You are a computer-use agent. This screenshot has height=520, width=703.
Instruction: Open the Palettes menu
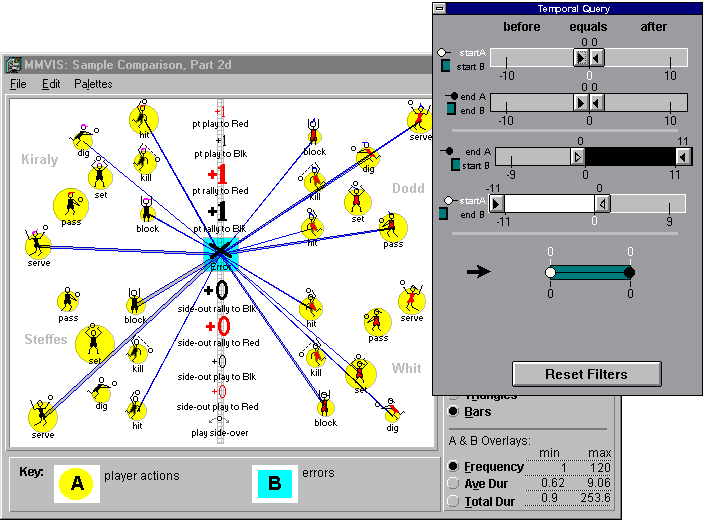coord(93,84)
